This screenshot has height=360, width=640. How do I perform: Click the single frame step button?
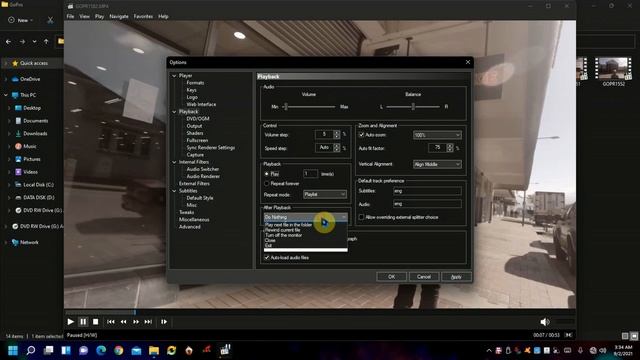pos(164,322)
